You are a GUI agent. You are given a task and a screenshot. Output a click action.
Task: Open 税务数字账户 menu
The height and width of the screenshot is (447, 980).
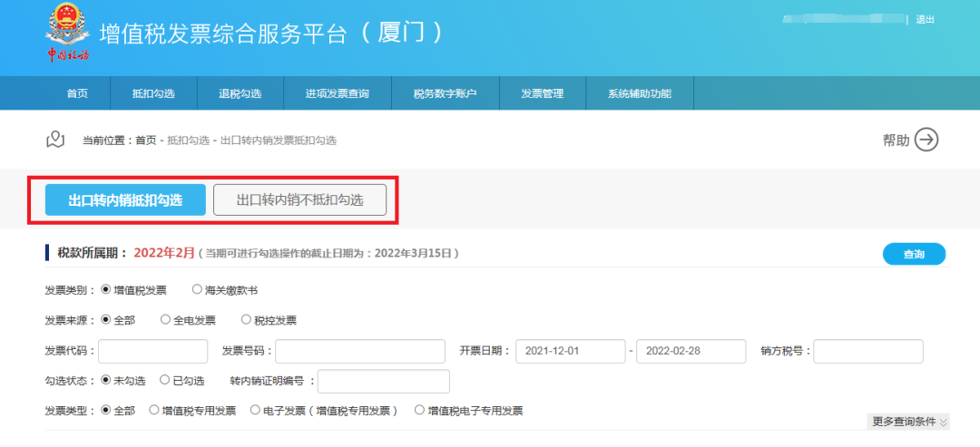tap(445, 93)
